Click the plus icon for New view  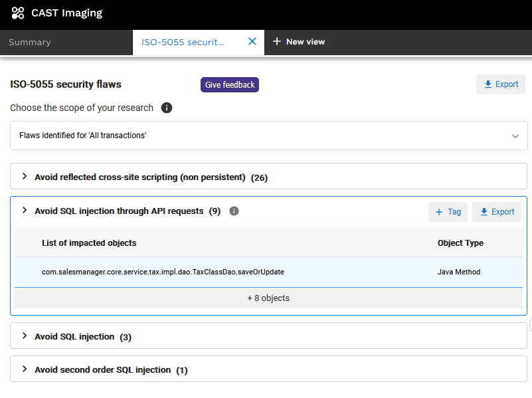pos(277,41)
